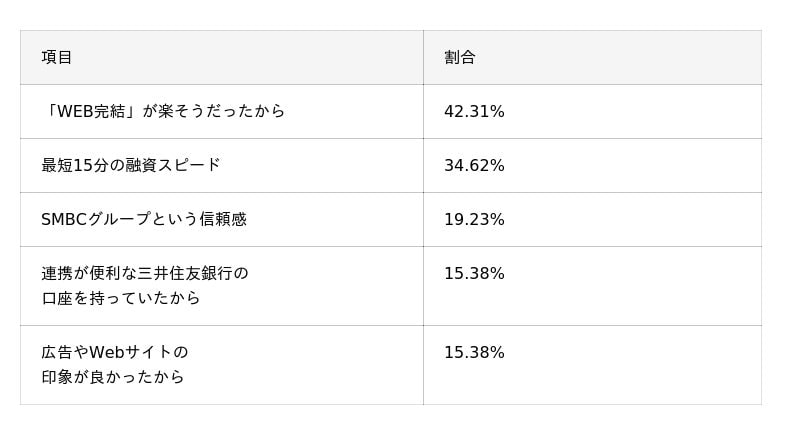800x435 pixels.
Task: Click the 19.23% value
Action: pyautogui.click(x=474, y=220)
